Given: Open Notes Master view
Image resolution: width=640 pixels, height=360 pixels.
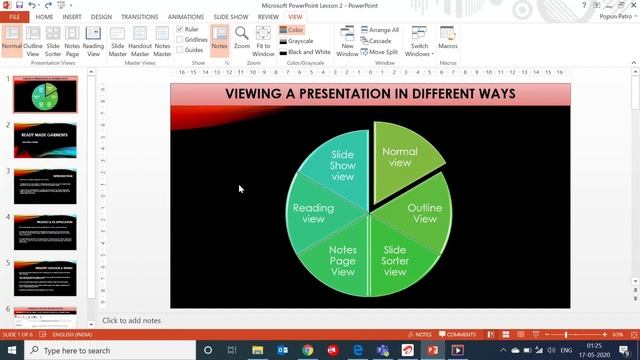Looking at the screenshot, I should click(162, 41).
